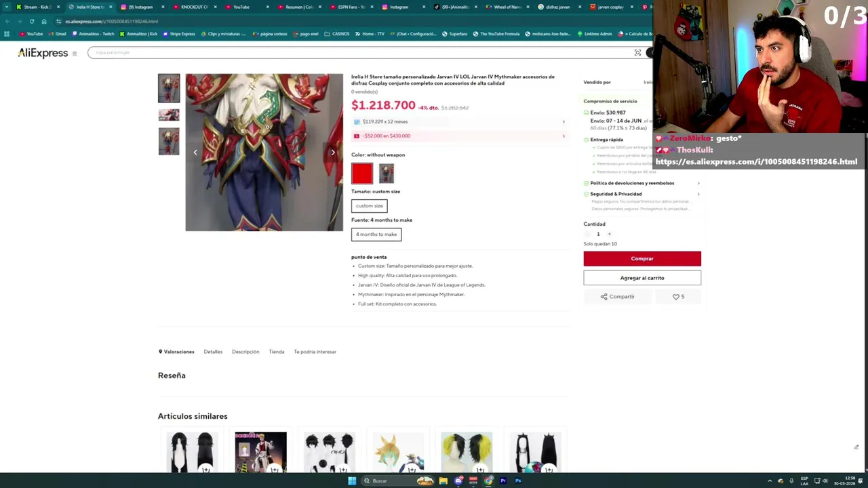The height and width of the screenshot is (488, 868).
Task: Select second product thumbnail in gallery
Action: [x=169, y=115]
